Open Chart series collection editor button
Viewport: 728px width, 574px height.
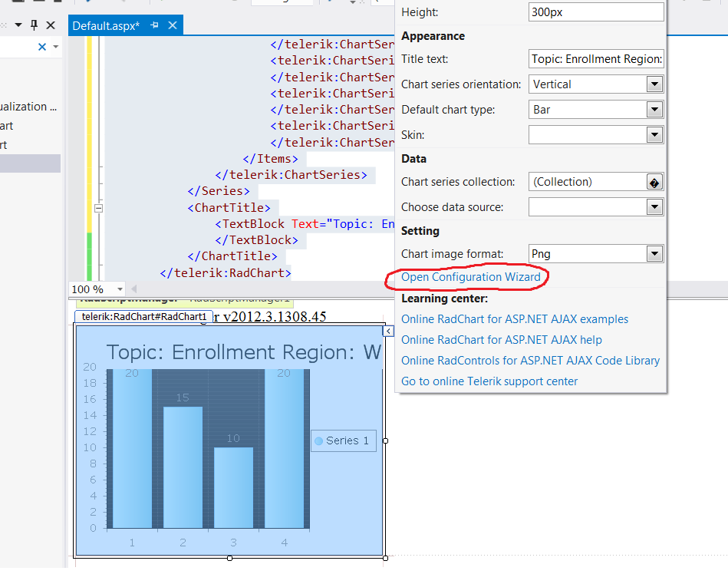point(654,182)
